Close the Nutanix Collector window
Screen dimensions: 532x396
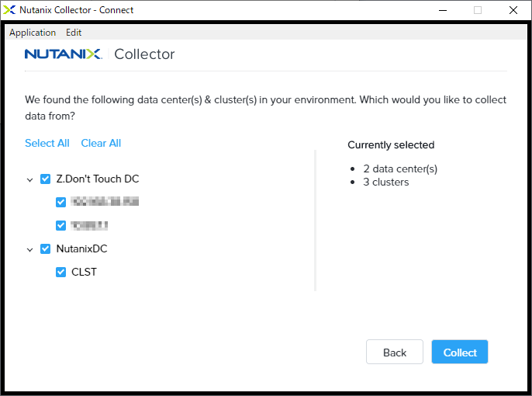click(x=513, y=10)
